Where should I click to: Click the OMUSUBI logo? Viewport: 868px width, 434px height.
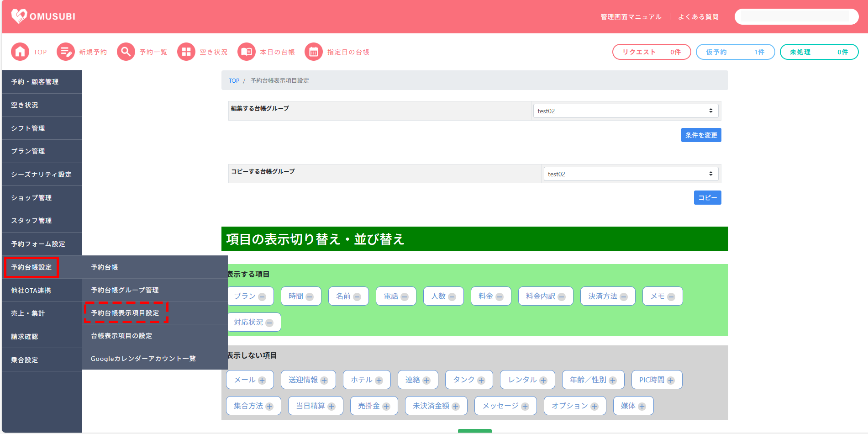(43, 16)
